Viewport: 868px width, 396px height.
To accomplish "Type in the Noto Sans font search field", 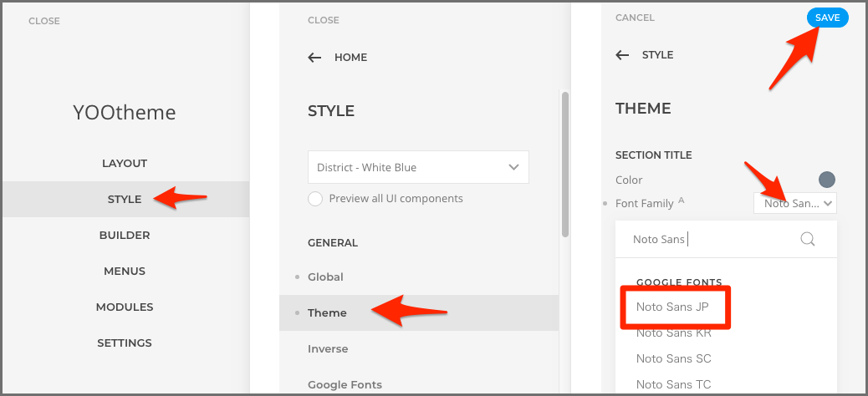I will tap(711, 240).
